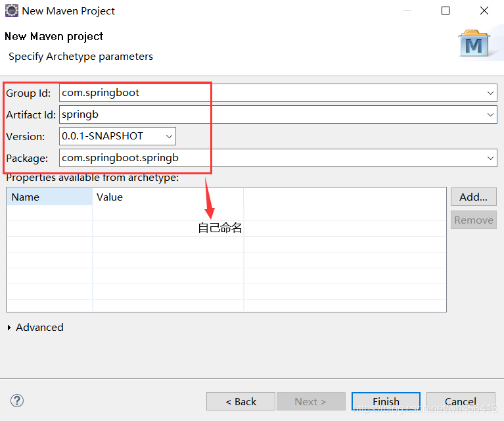504x421 pixels.
Task: Open the Artifact Id dropdown arrow
Action: [x=490, y=114]
